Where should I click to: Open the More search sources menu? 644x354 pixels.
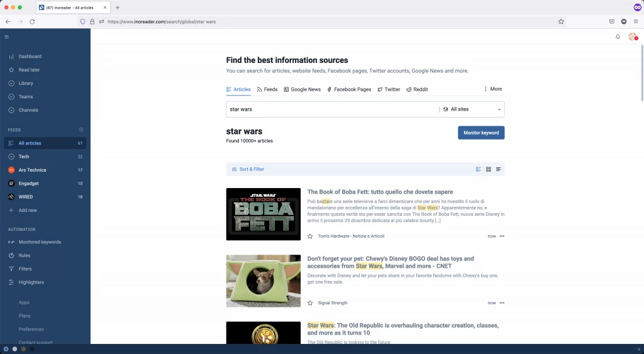(492, 89)
